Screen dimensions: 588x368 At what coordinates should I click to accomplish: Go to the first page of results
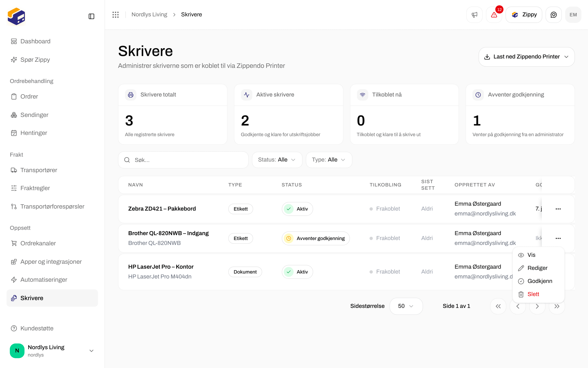click(498, 306)
